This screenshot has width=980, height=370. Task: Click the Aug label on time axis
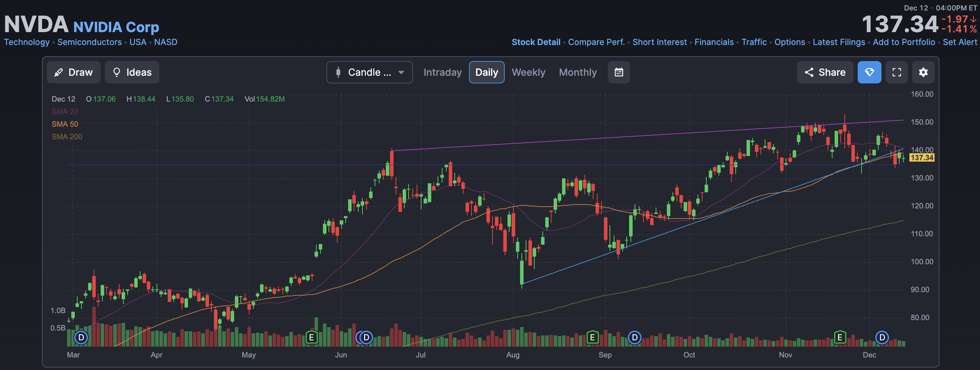(512, 355)
